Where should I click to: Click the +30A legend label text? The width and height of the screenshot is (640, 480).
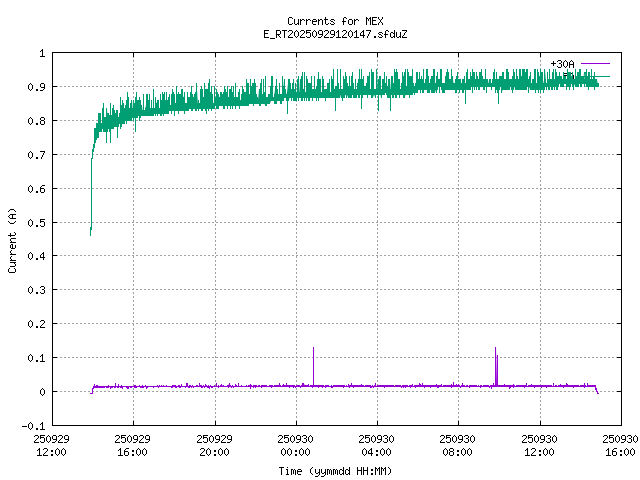pos(562,63)
